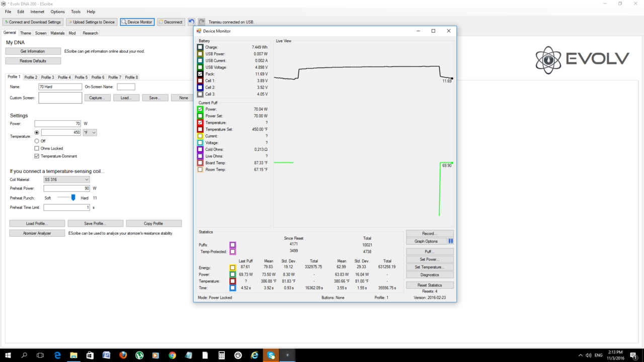Click the Get Information button

(33, 51)
